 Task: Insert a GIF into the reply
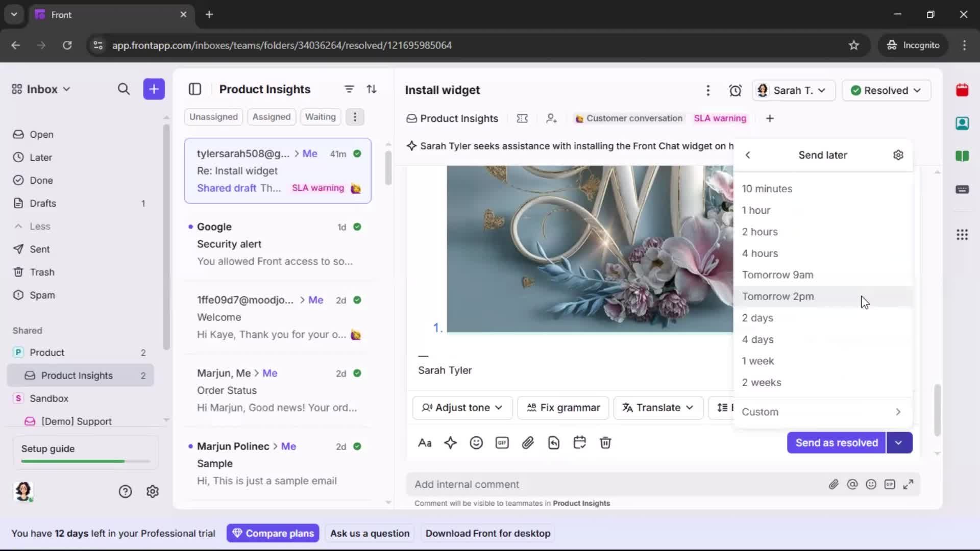(502, 443)
